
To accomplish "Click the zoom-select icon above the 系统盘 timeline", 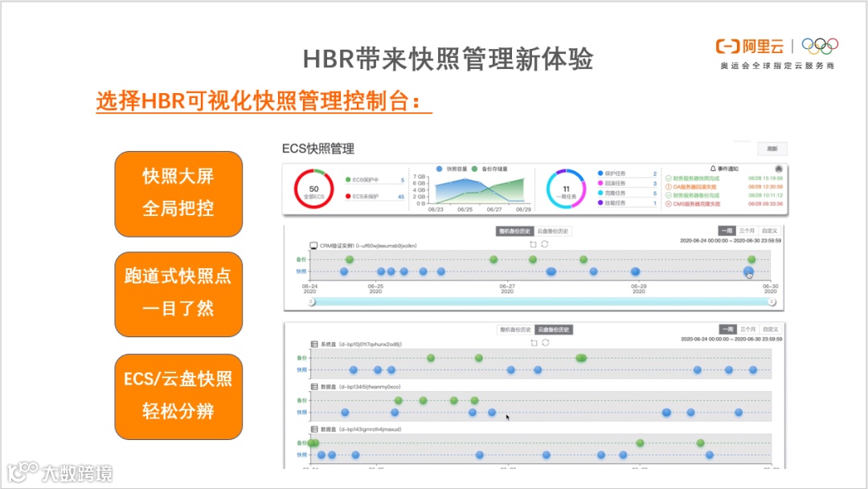I will tap(534, 343).
